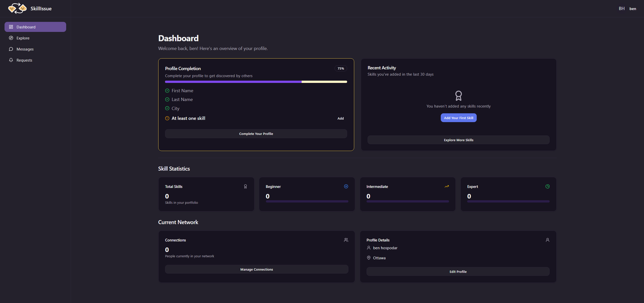Click the BH avatar initials

(x=621, y=9)
